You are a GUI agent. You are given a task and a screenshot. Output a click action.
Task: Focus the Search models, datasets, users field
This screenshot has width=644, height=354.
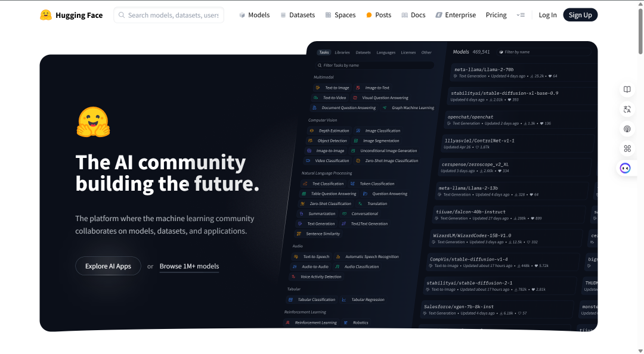pyautogui.click(x=169, y=15)
